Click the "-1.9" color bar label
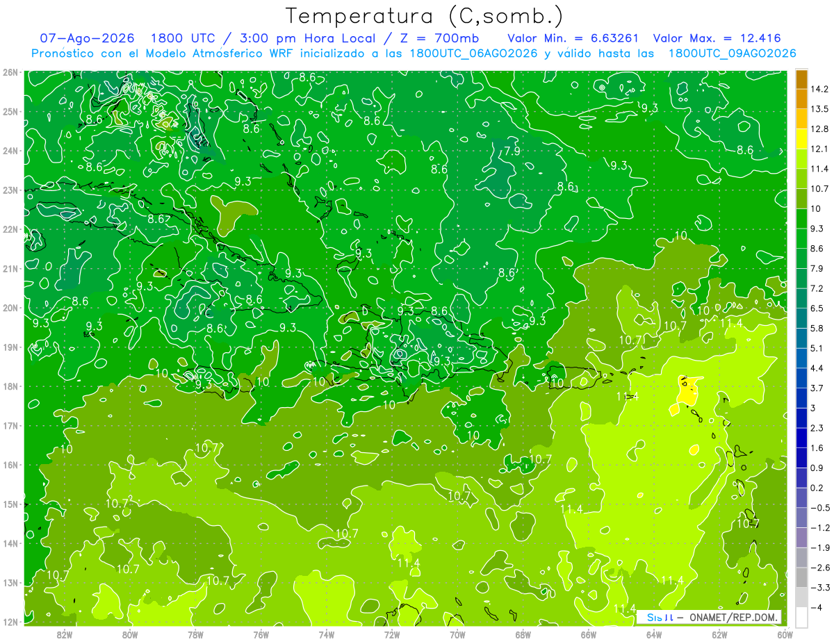This screenshot has height=644, width=834. pyautogui.click(x=819, y=548)
